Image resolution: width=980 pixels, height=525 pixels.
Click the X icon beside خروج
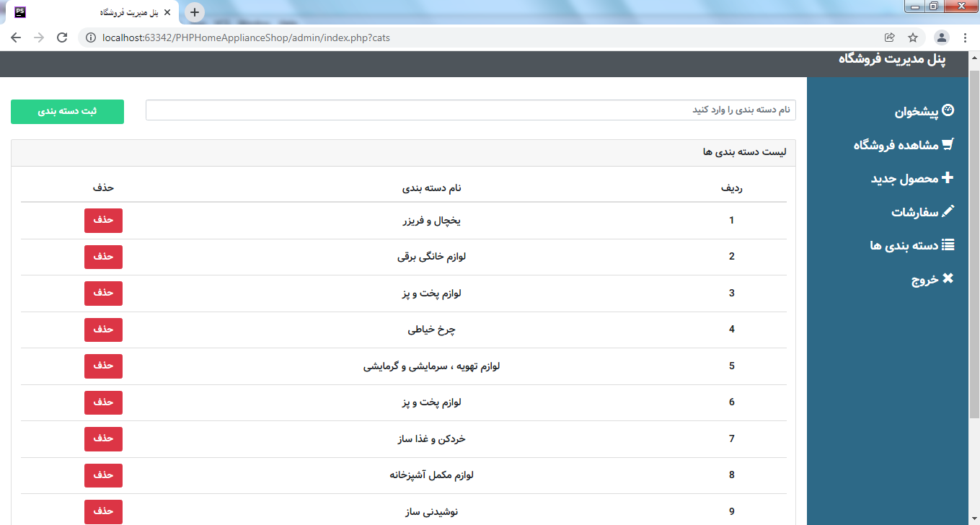coord(948,278)
